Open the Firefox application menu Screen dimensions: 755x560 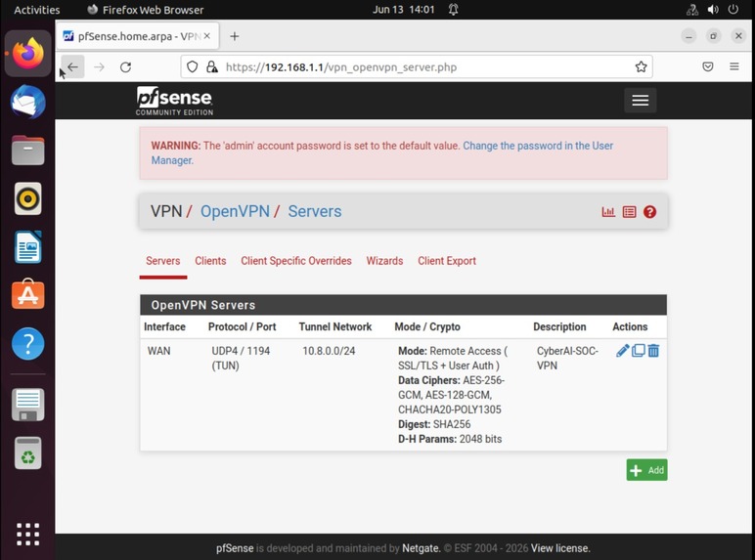coord(734,66)
